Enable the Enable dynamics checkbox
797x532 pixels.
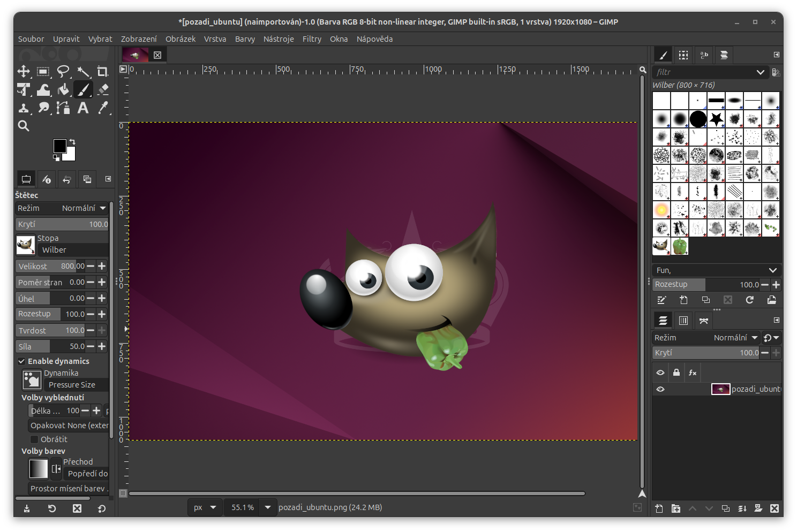click(21, 361)
